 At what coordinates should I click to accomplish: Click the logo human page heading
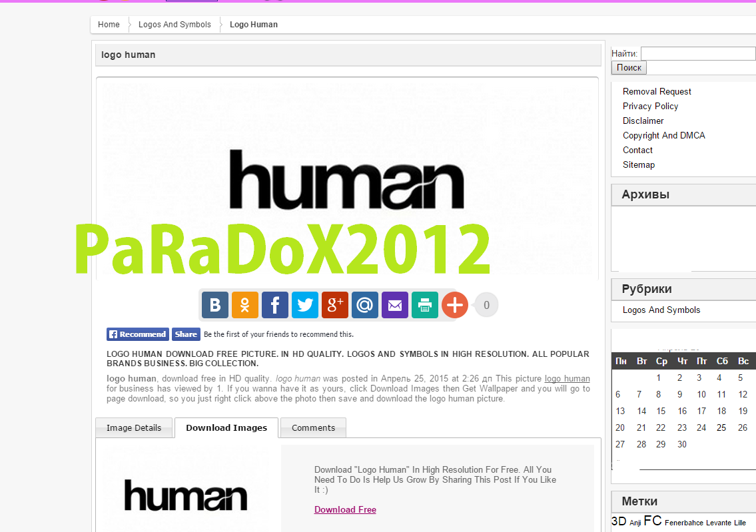[x=129, y=55]
